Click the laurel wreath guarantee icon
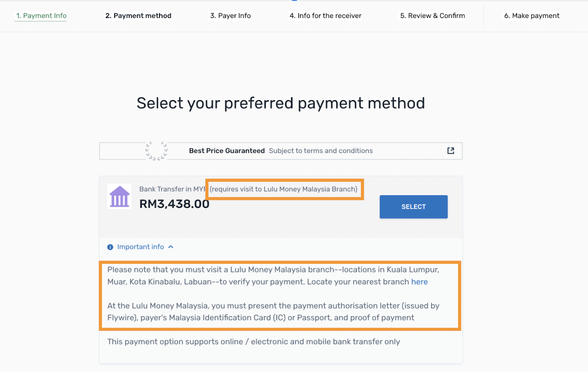The image size is (588, 372). (x=156, y=151)
